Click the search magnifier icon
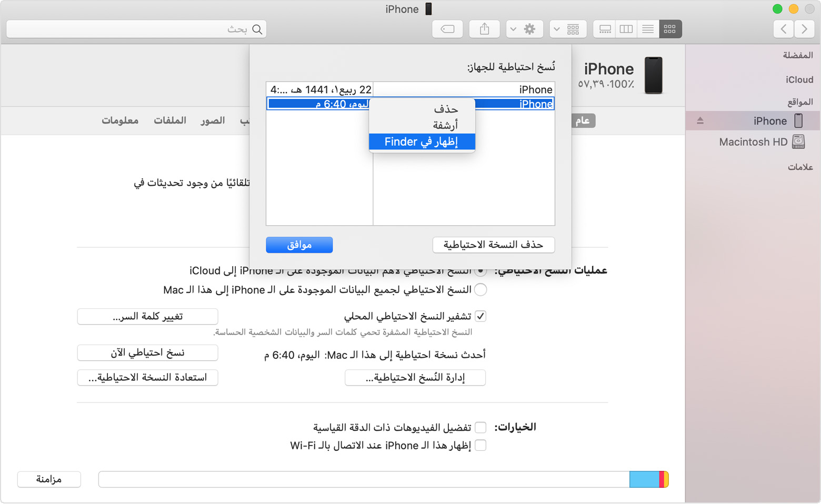The height and width of the screenshot is (504, 821). click(257, 29)
